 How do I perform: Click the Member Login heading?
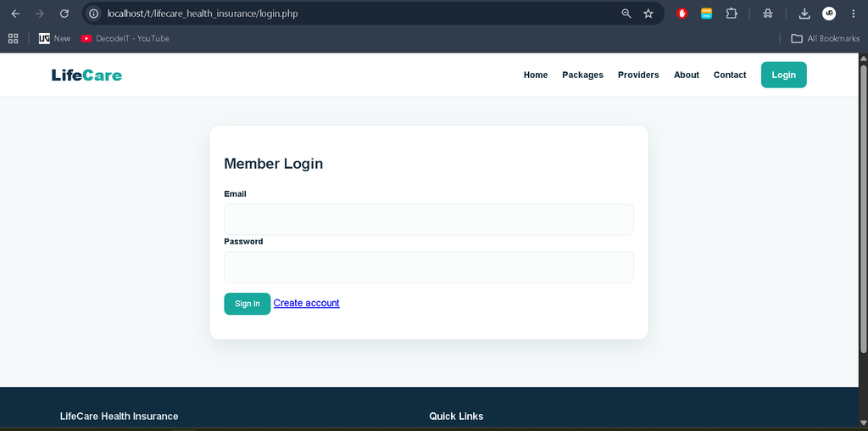274,164
